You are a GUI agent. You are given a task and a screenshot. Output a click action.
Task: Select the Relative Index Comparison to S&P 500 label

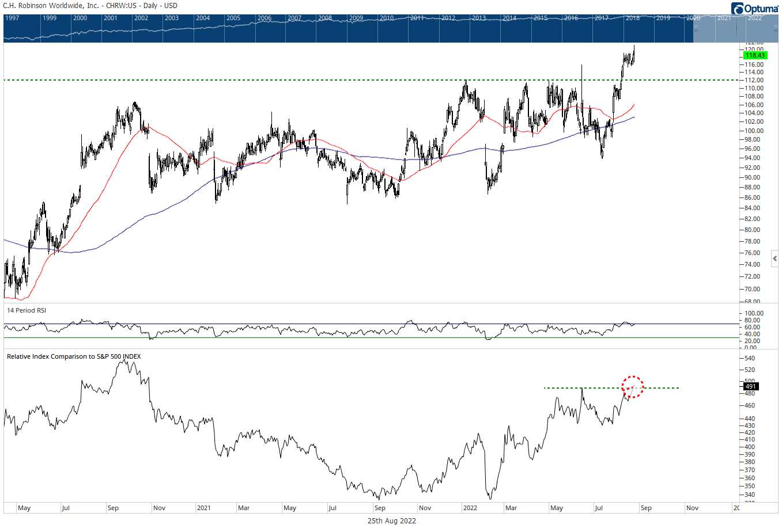tap(74, 356)
